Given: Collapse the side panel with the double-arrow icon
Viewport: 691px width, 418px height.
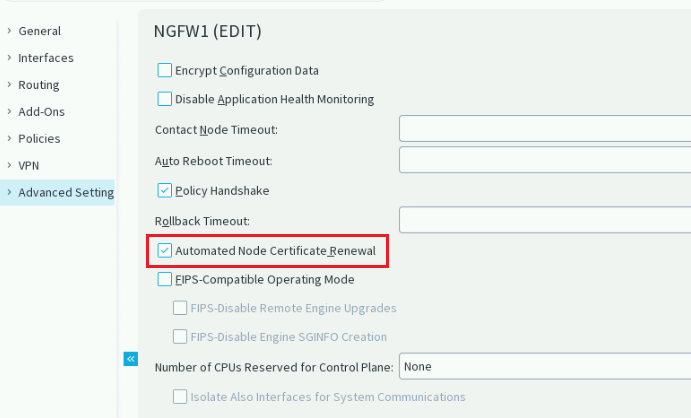Looking at the screenshot, I should pyautogui.click(x=130, y=358).
